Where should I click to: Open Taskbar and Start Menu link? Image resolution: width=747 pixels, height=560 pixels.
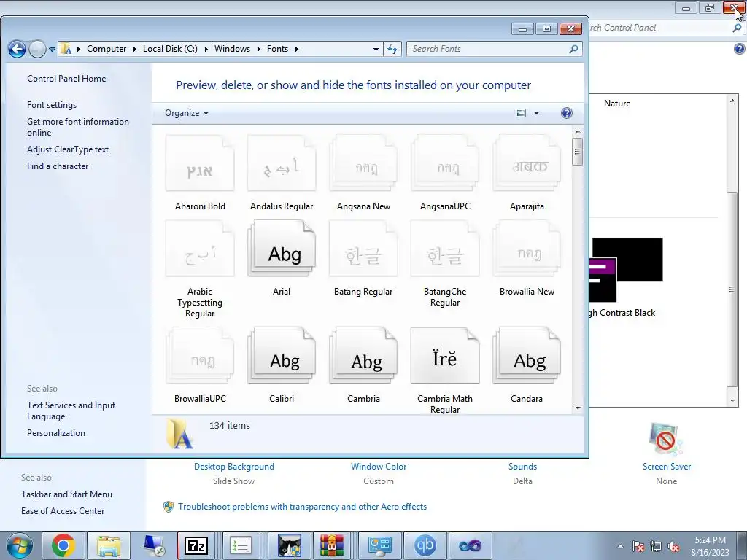pos(66,494)
